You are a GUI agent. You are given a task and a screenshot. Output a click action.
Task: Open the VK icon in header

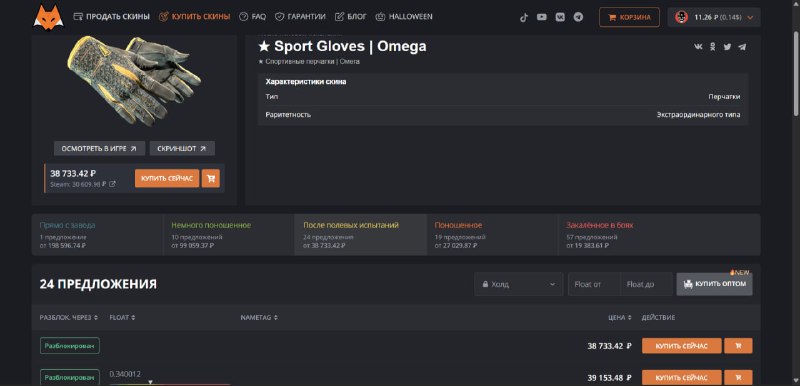point(560,17)
